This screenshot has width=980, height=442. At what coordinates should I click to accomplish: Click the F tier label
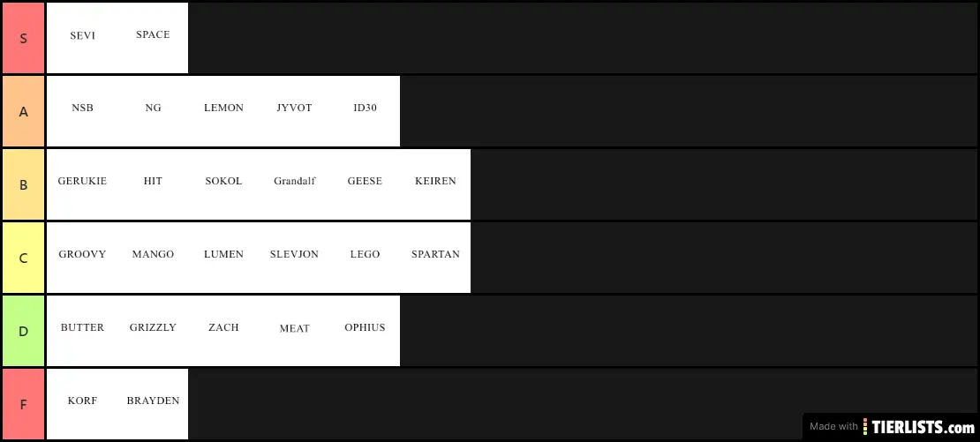coord(23,404)
